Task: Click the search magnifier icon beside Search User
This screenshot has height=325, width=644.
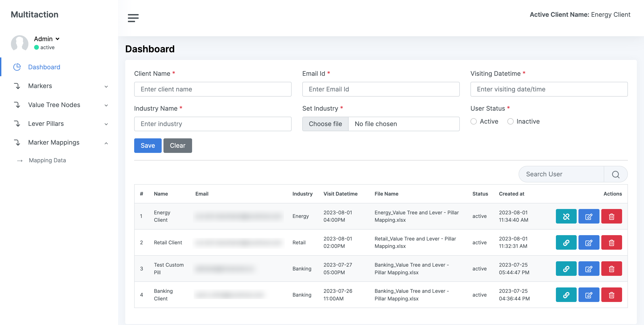Action: click(616, 174)
